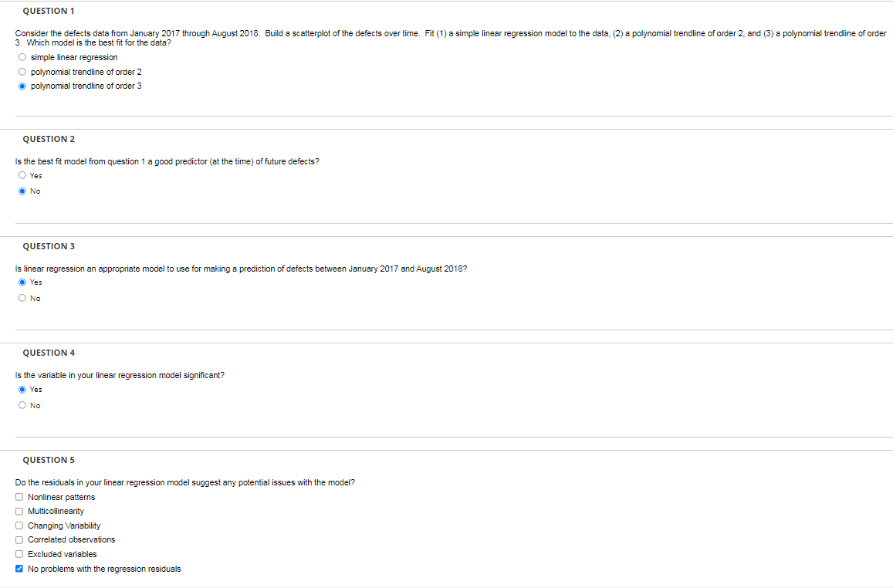Select Yes for Question 3
Viewport: 893px width, 588px height.
point(22,282)
